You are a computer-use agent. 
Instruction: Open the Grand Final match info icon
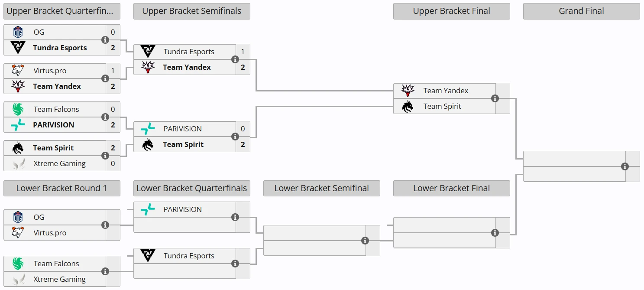point(625,166)
